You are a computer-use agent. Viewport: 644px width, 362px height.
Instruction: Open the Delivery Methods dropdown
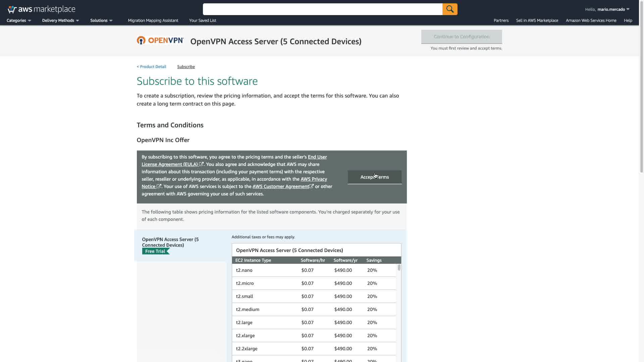[60, 20]
